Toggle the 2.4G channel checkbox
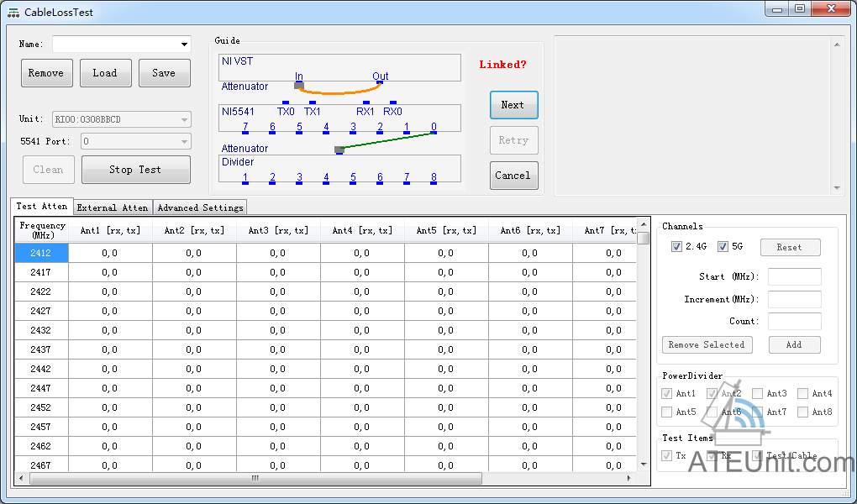The width and height of the screenshot is (857, 504). [x=676, y=247]
